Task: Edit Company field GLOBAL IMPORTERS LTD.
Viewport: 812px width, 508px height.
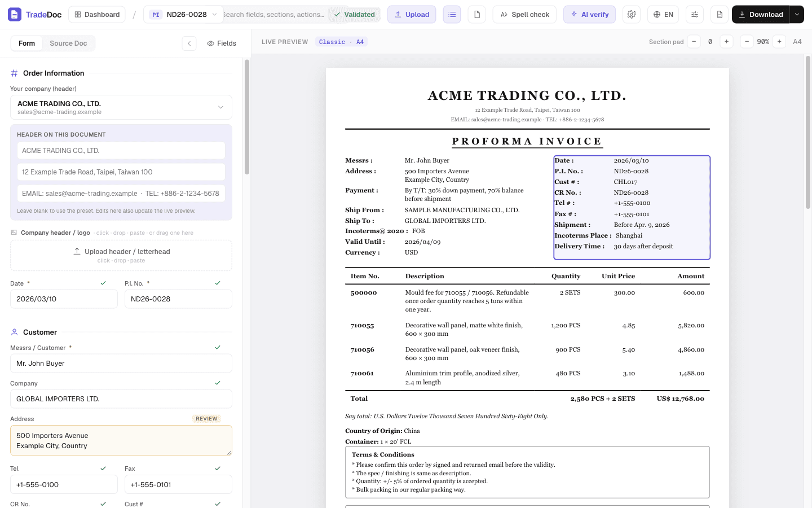Action: coord(121,399)
